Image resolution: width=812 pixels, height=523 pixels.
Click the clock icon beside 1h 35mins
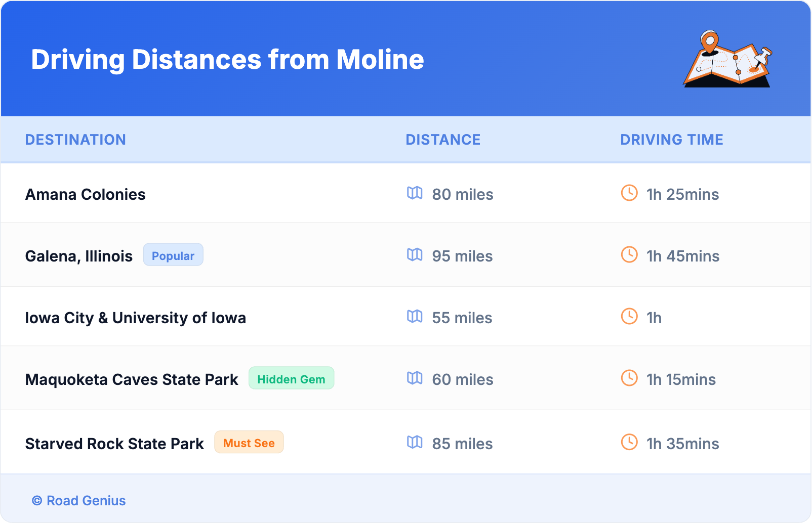point(629,443)
